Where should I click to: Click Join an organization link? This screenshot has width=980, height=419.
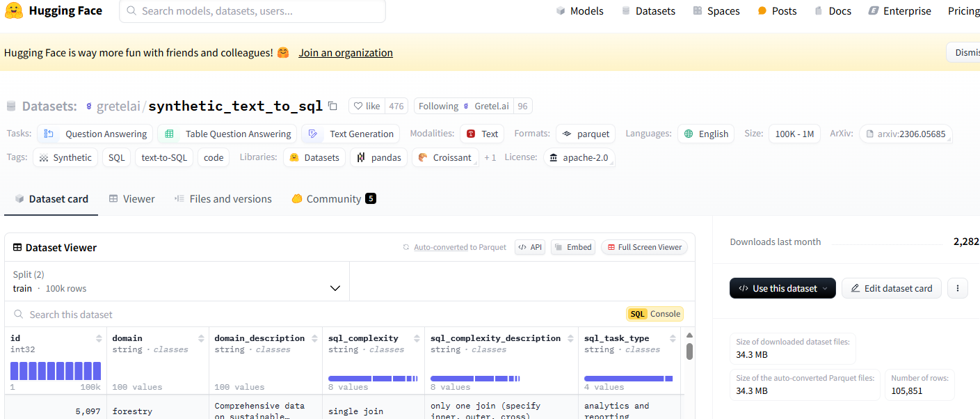click(x=346, y=53)
